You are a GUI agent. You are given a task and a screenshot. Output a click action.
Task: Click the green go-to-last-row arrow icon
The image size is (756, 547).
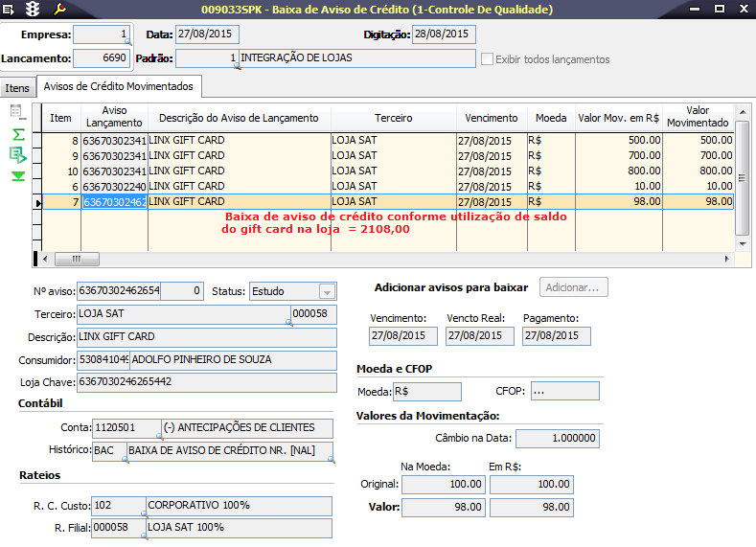point(17,175)
